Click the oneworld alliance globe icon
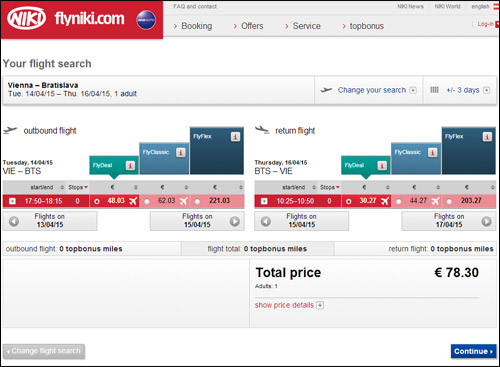 pos(146,20)
